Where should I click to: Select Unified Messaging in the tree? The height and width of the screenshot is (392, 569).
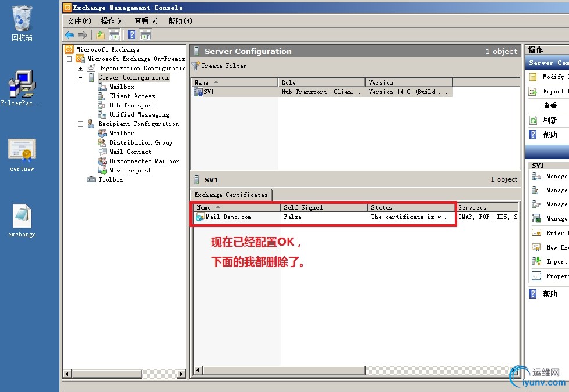(x=139, y=114)
